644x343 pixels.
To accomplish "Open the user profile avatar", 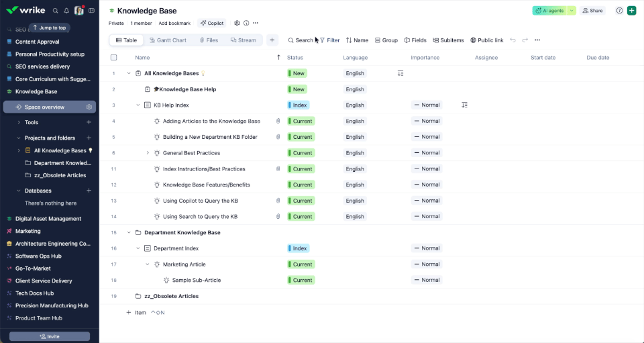I will (x=79, y=10).
